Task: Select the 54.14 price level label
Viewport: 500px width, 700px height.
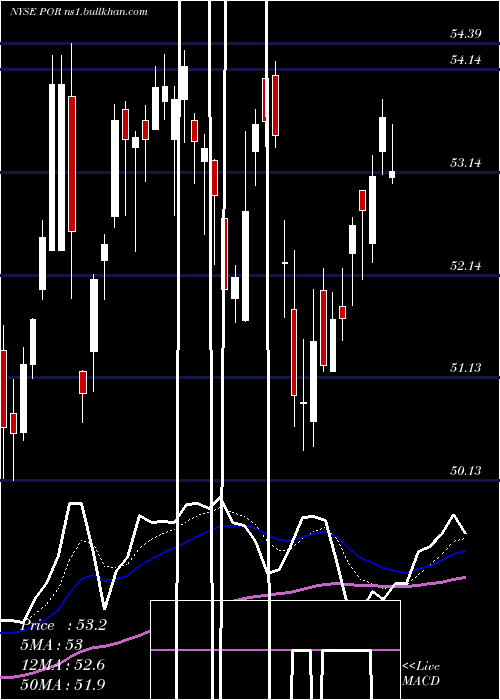Action: (466, 59)
